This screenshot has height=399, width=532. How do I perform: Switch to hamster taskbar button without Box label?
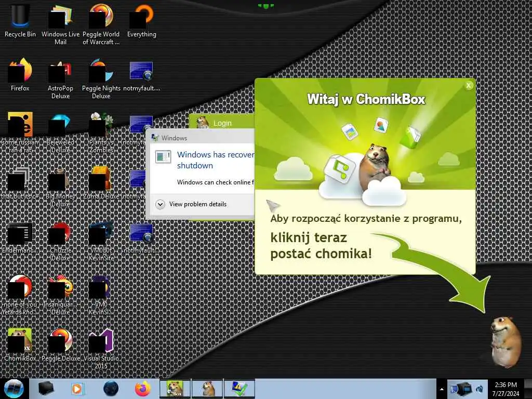point(207,389)
